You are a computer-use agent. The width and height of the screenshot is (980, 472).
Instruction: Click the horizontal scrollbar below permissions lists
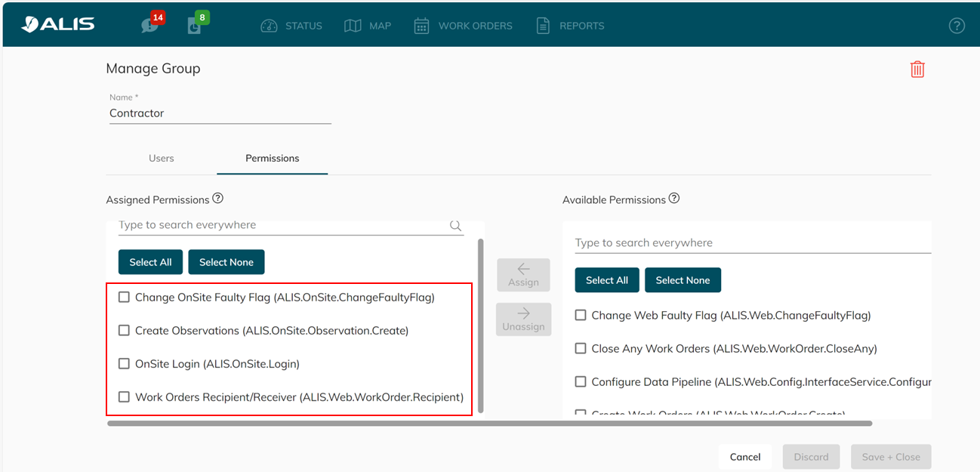[x=489, y=424]
